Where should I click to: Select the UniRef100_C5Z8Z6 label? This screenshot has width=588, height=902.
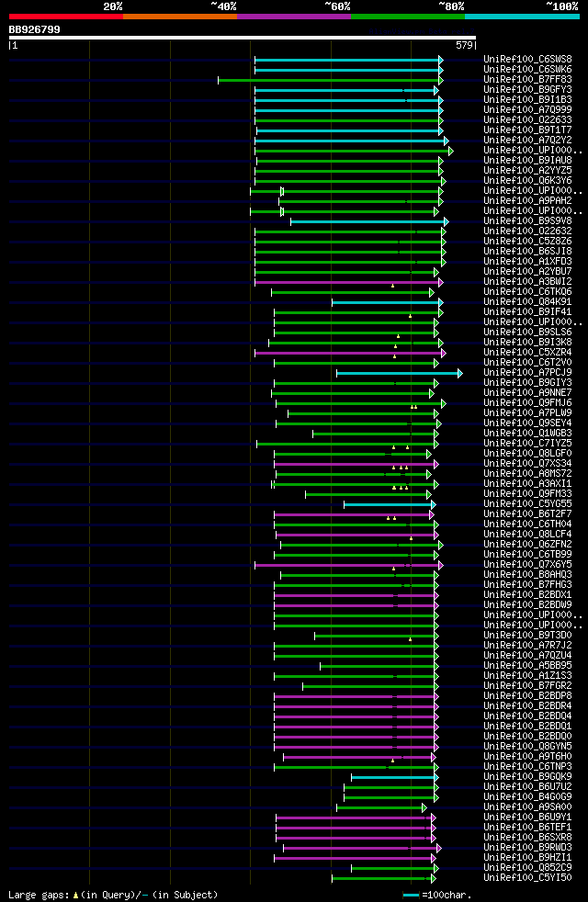click(x=527, y=242)
